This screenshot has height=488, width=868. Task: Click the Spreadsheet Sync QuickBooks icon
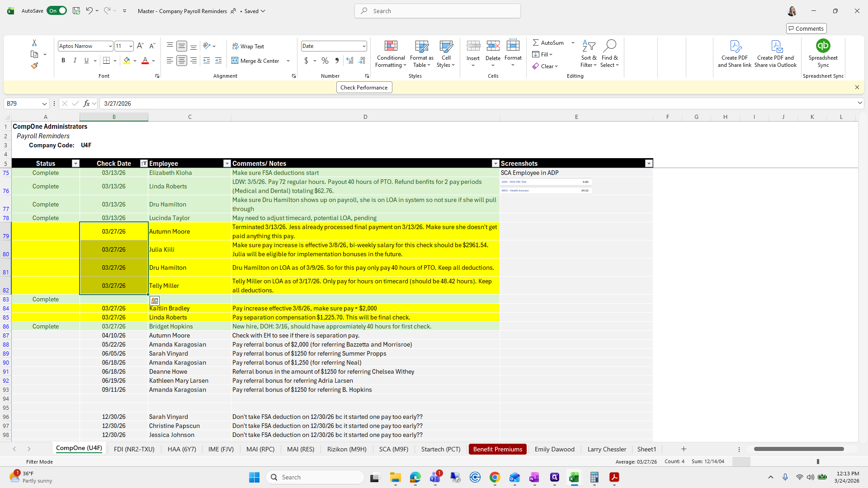point(823,46)
